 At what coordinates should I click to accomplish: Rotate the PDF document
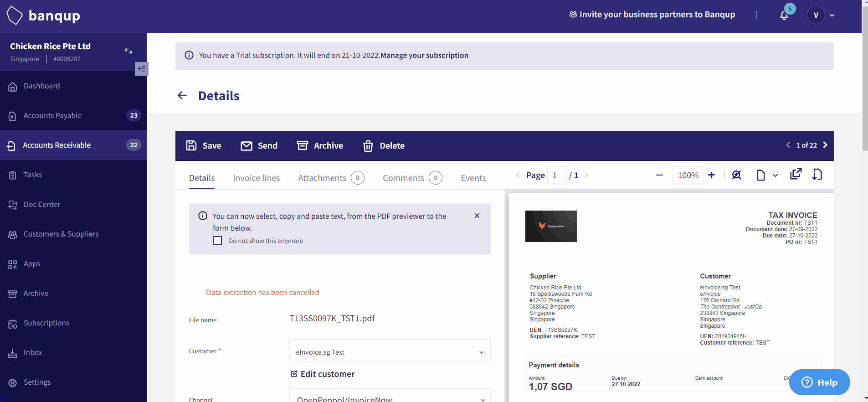[x=817, y=174]
